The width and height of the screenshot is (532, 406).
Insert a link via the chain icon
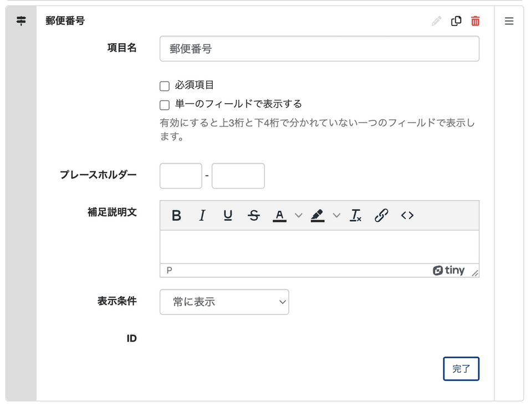[381, 216]
